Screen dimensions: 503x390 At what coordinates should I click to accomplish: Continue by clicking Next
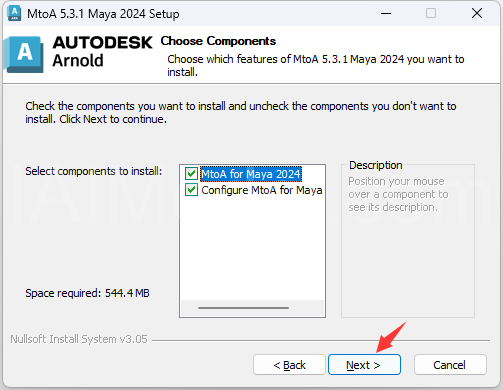[364, 365]
